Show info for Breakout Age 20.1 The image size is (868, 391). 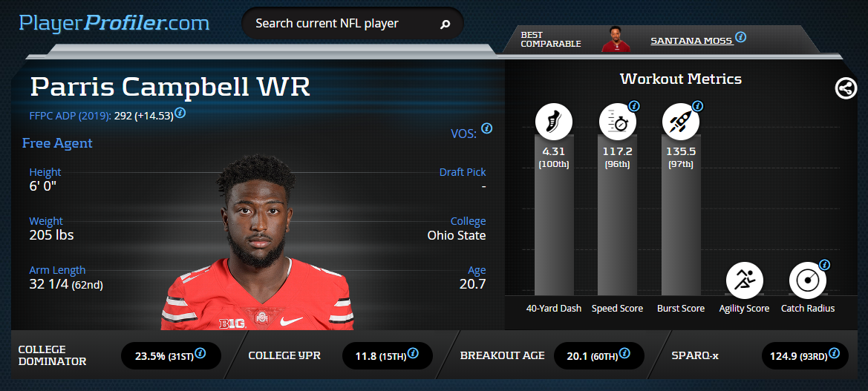tap(624, 353)
